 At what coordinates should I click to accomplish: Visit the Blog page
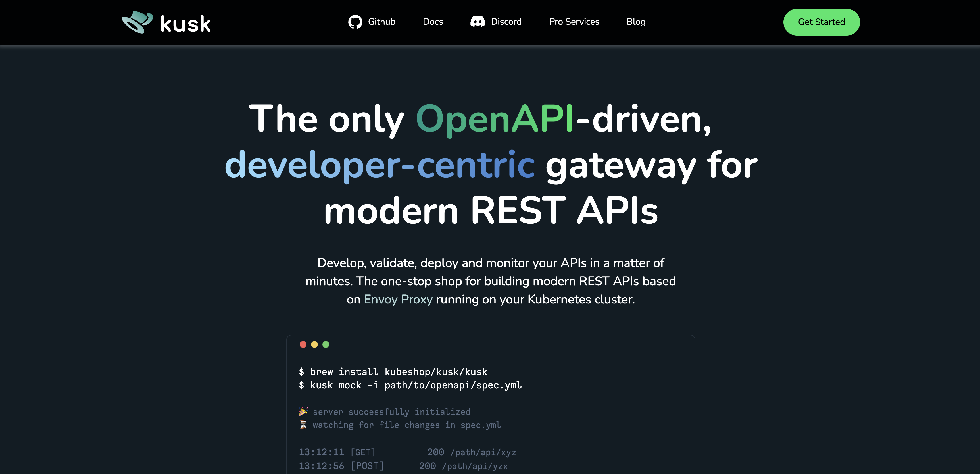pyautogui.click(x=636, y=22)
